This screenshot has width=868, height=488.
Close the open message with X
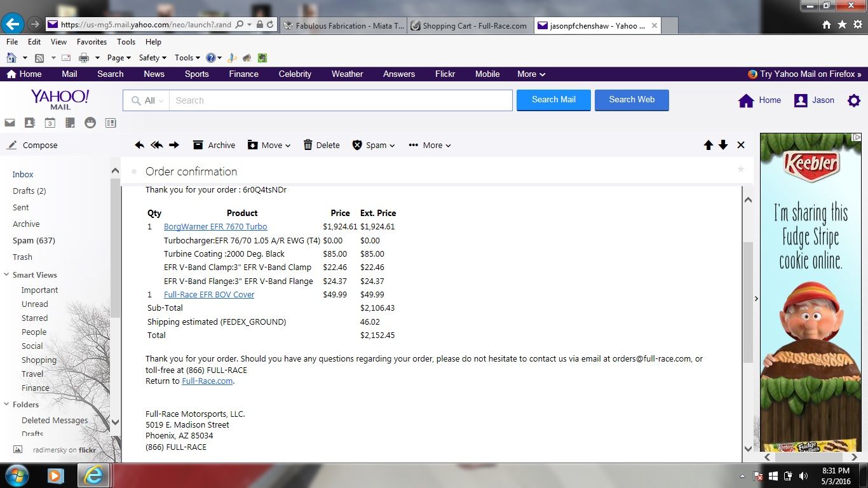(x=740, y=145)
